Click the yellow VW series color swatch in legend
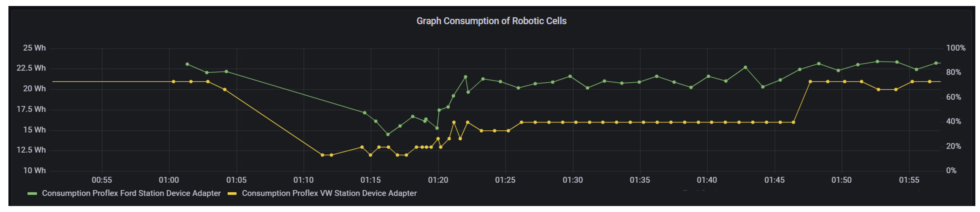980x212 pixels. 232,194
